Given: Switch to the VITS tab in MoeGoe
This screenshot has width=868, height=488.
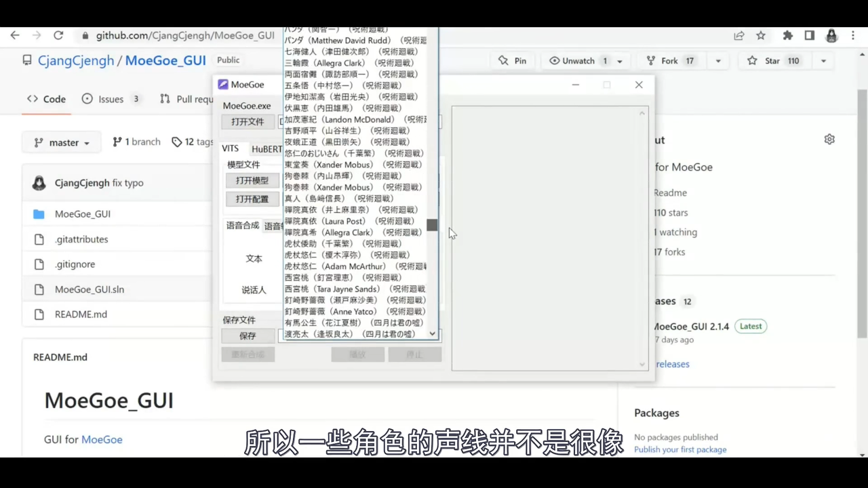Looking at the screenshot, I should pyautogui.click(x=230, y=148).
